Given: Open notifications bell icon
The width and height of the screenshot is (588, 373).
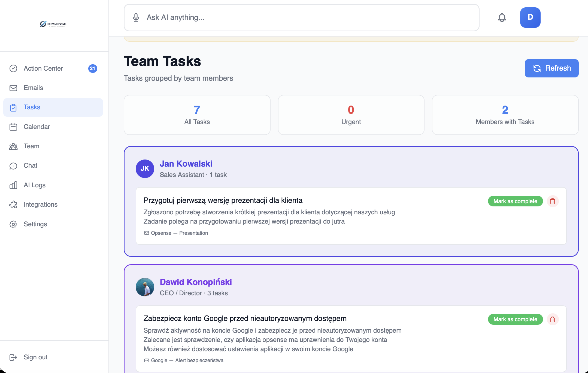Looking at the screenshot, I should click(502, 17).
